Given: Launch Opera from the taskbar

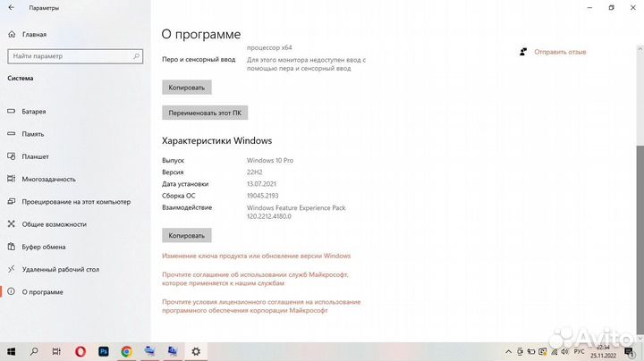Looking at the screenshot, I should tap(80, 351).
